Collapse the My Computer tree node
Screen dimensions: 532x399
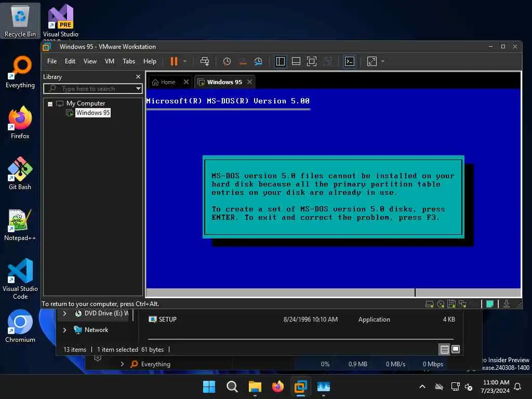click(50, 104)
